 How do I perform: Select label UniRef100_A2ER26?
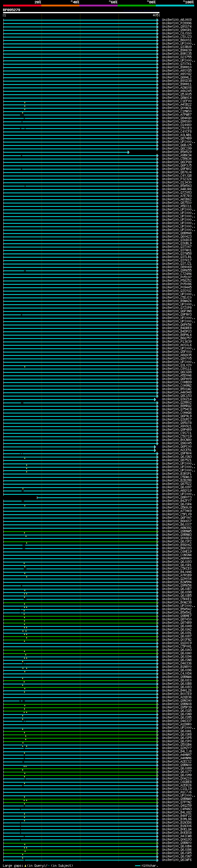[x=177, y=785]
